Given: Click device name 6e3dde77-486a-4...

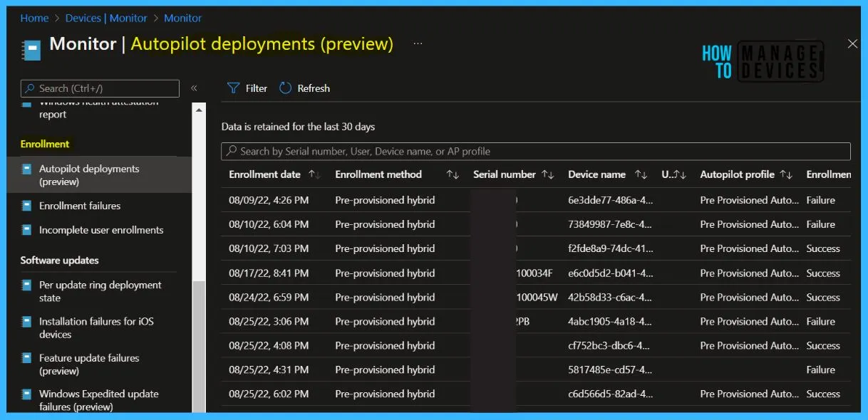Looking at the screenshot, I should (609, 200).
